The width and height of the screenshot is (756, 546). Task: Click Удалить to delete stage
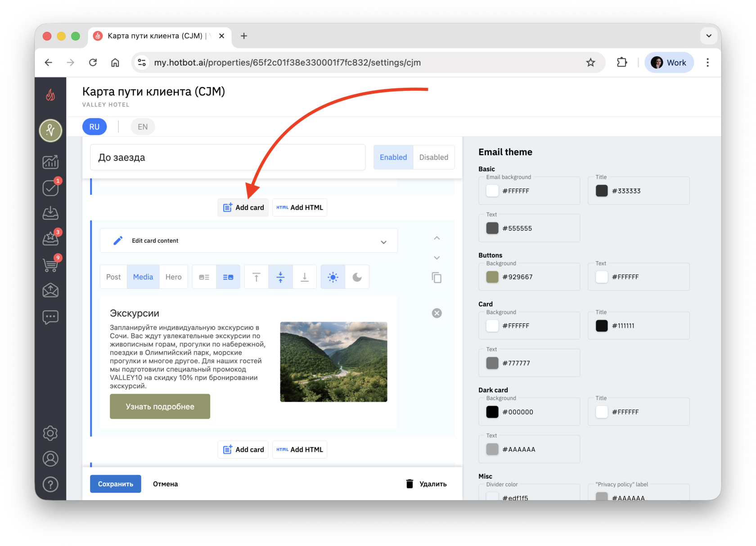tap(426, 484)
